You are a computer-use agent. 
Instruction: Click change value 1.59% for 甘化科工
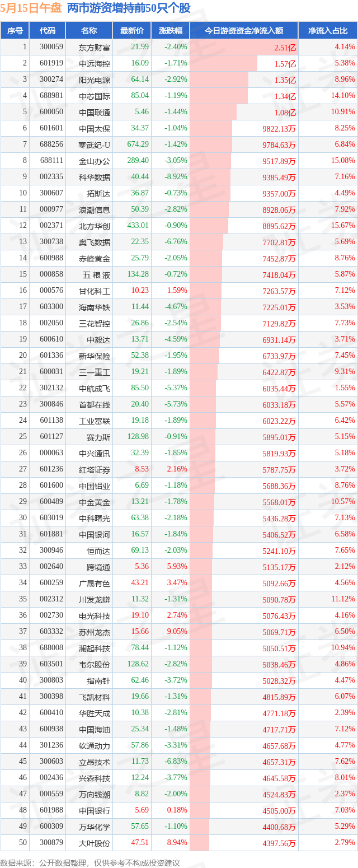178,291
